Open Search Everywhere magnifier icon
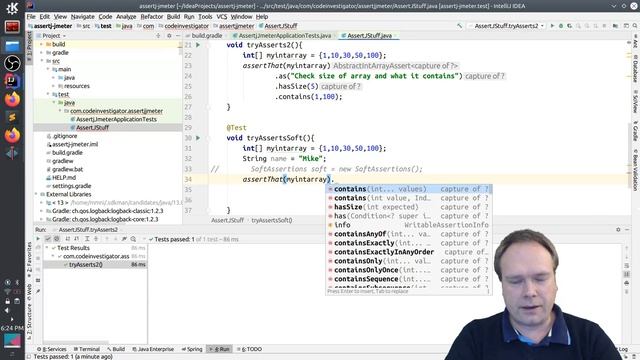Viewport: 640px width, 360px height. pyautogui.click(x=634, y=26)
